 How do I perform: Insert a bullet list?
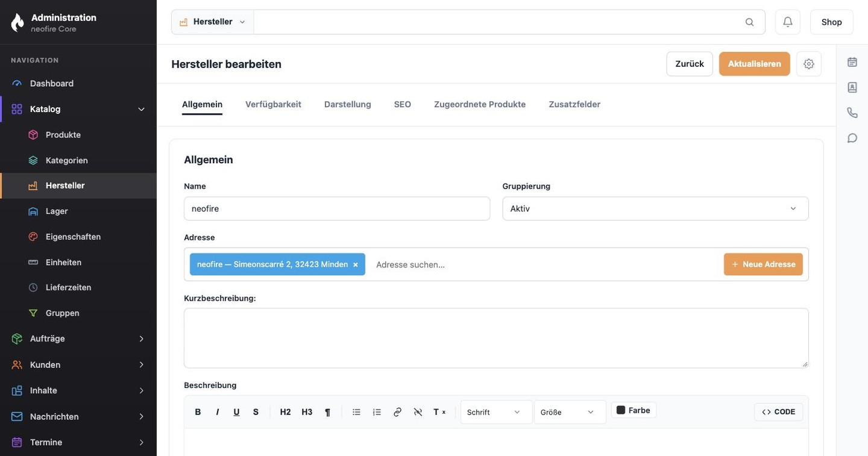[356, 412]
